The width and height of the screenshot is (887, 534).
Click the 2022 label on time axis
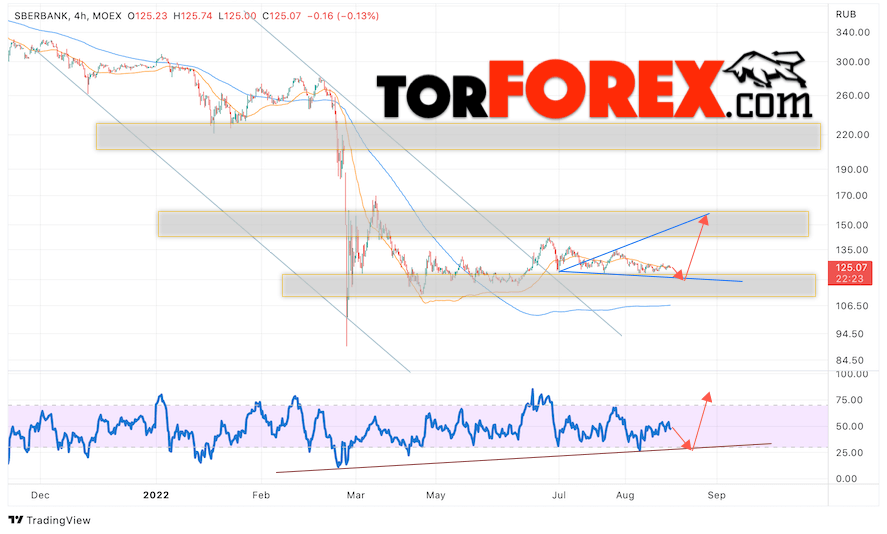(x=156, y=496)
